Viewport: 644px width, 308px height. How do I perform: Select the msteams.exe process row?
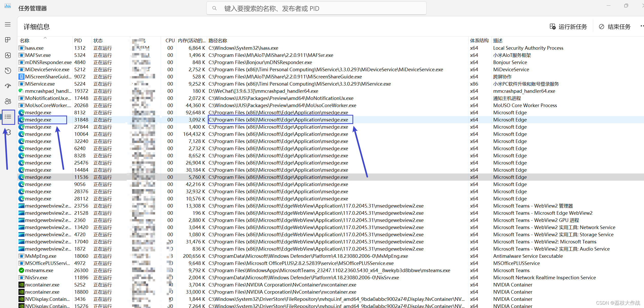[x=39, y=270]
